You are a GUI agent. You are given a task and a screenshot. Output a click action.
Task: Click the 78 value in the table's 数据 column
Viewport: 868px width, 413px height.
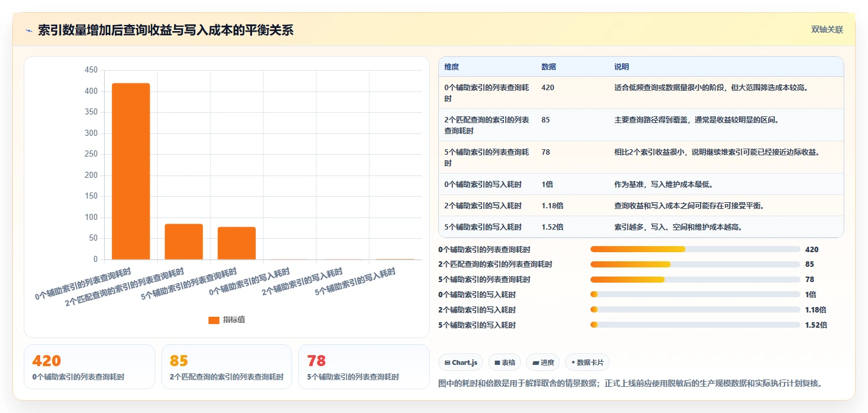tap(545, 152)
